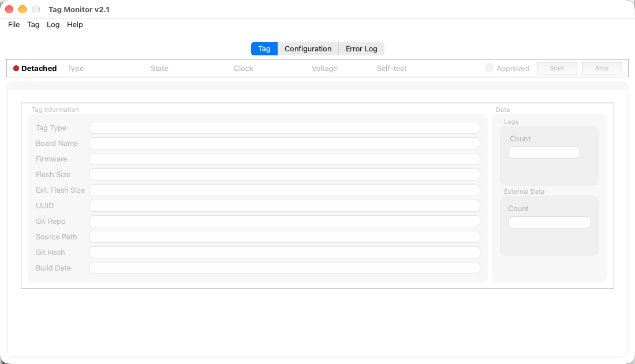Click the red Detached status indicator
The width and height of the screenshot is (635, 364).
point(16,69)
